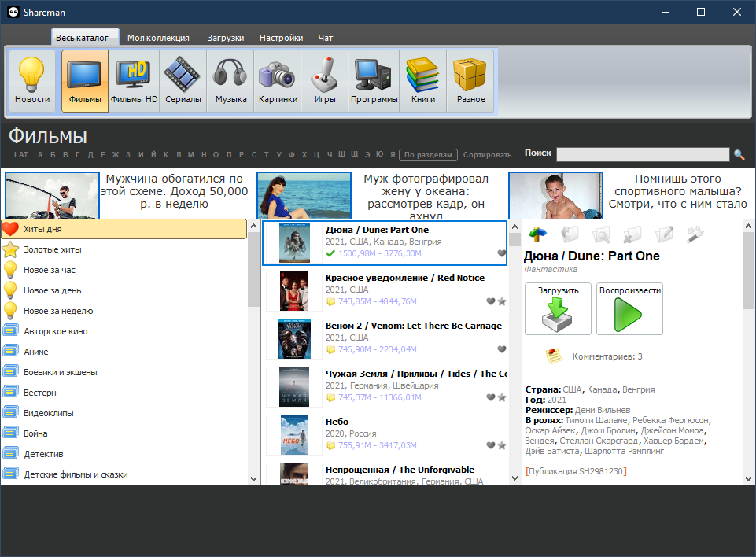Click the green download arrow Загрузить
Image resolution: width=756 pixels, height=557 pixels.
click(558, 308)
